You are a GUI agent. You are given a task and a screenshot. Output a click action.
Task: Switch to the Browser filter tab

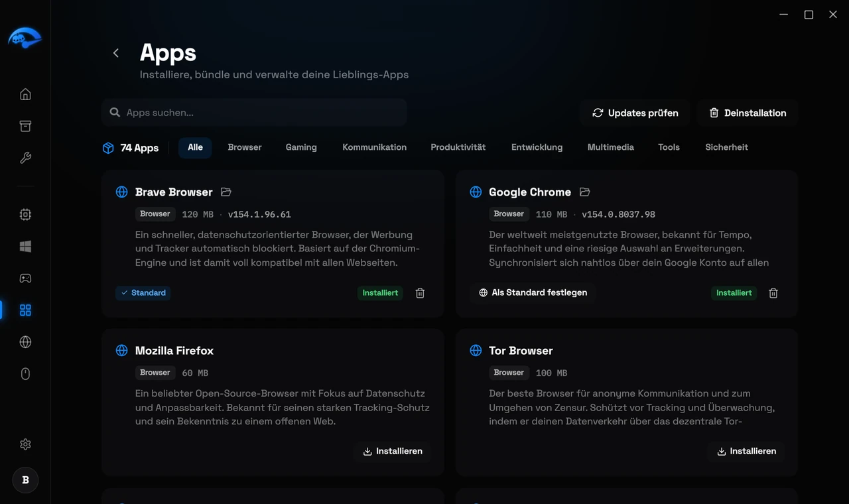click(245, 147)
